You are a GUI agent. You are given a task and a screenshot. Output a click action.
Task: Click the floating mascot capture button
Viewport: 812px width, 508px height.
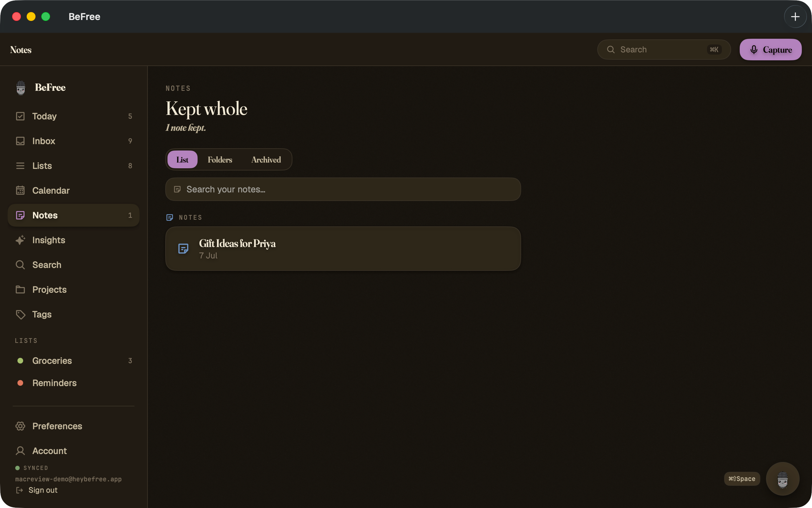click(x=783, y=479)
